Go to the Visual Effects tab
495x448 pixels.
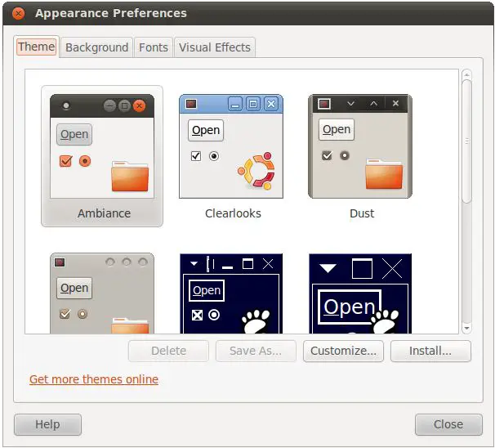[215, 47]
